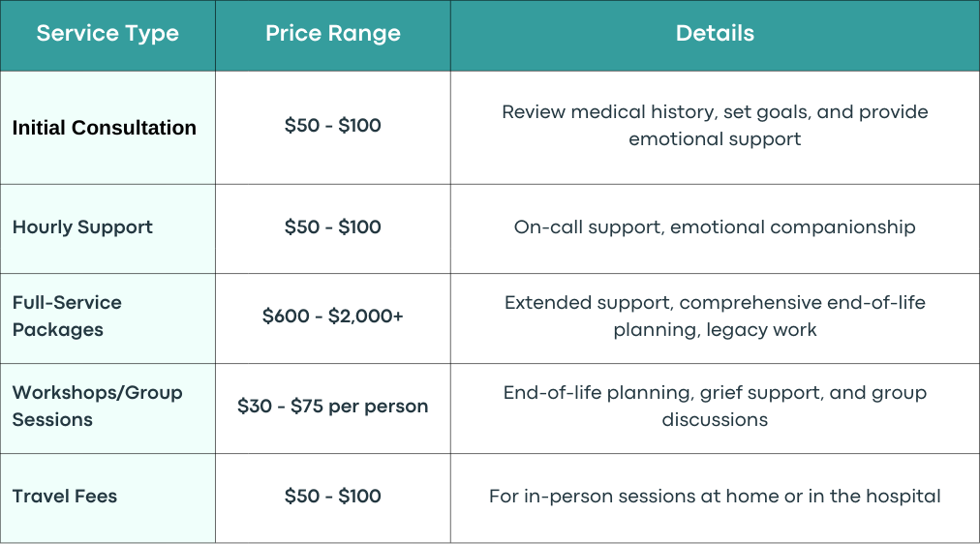
Task: Click the Extended support details text
Action: point(715,316)
